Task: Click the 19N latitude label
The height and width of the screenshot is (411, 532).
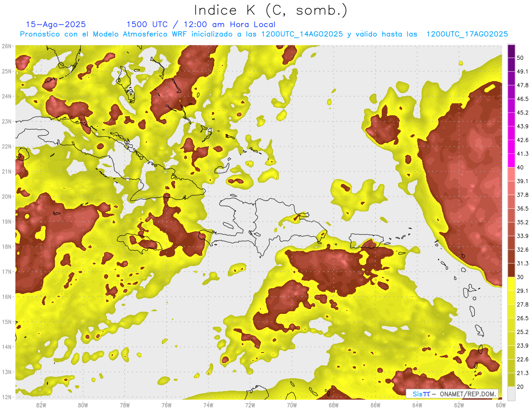Action: coord(7,221)
